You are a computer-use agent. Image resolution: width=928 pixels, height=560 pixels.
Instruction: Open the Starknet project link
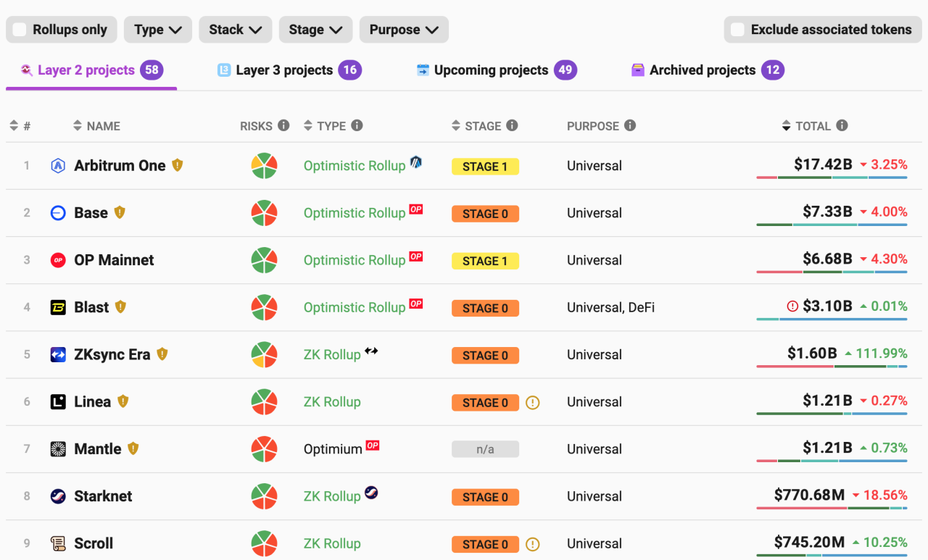click(103, 496)
